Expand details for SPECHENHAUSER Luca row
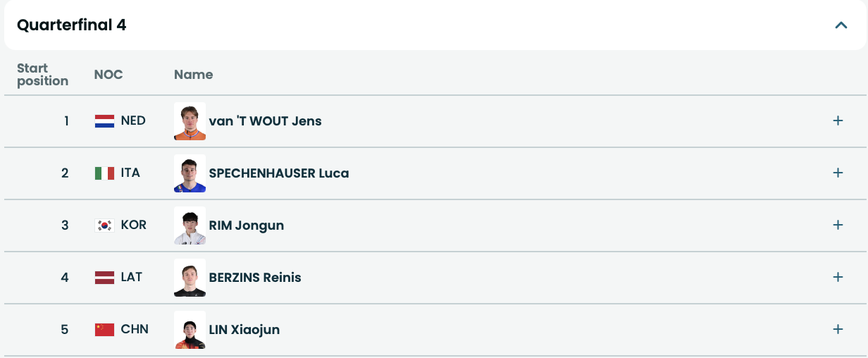The width and height of the screenshot is (868, 358). (838, 173)
